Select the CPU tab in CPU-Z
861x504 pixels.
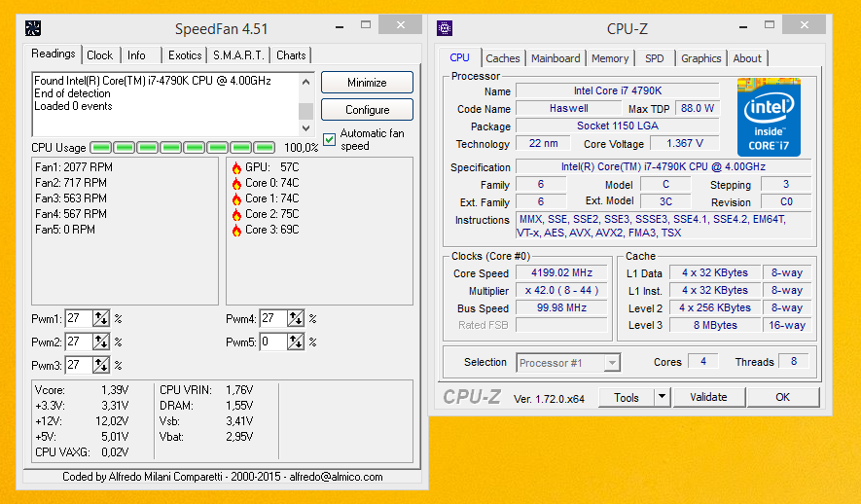pyautogui.click(x=460, y=57)
